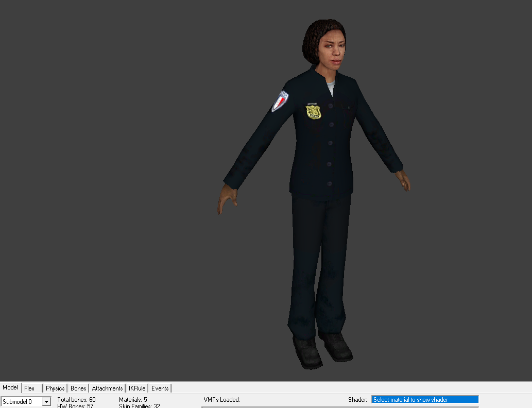Expand the Submodel 0 dropdown arrow
Image resolution: width=532 pixels, height=408 pixels.
(x=46, y=402)
